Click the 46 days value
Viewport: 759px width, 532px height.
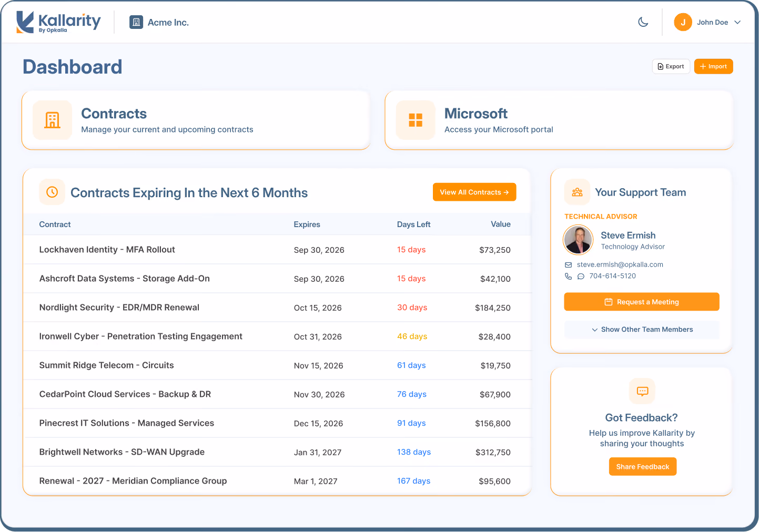click(412, 336)
